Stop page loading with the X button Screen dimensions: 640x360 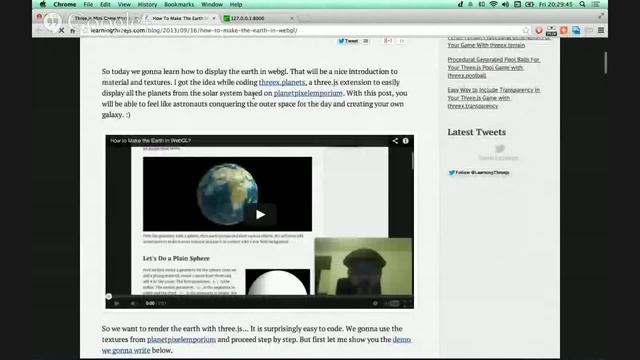pyautogui.click(x=61, y=30)
